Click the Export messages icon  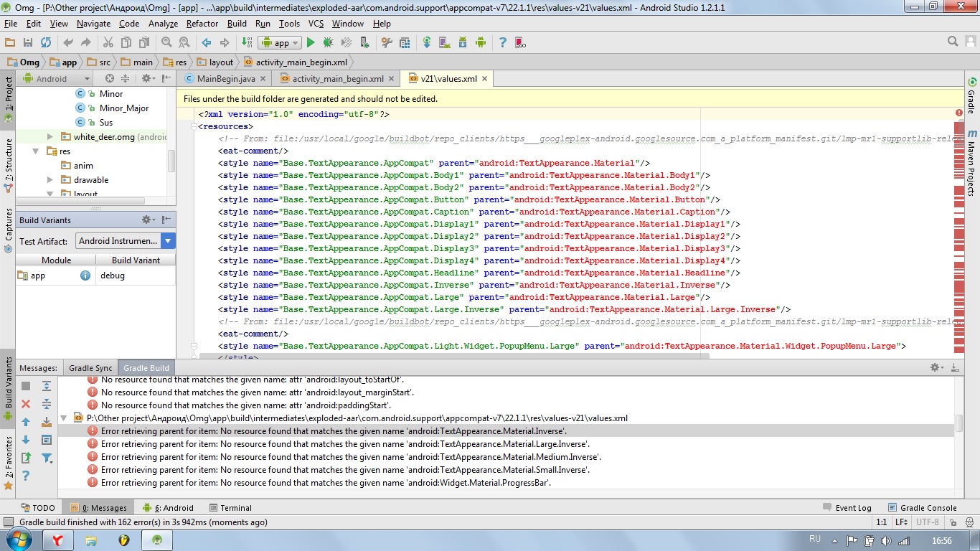point(26,458)
